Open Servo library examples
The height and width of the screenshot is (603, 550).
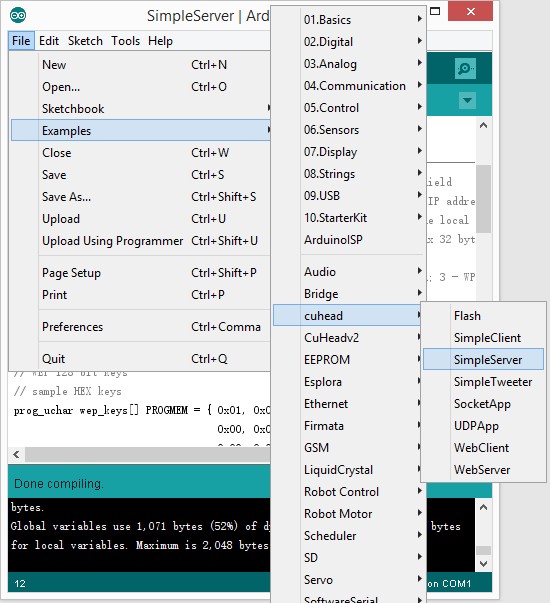tap(348, 580)
